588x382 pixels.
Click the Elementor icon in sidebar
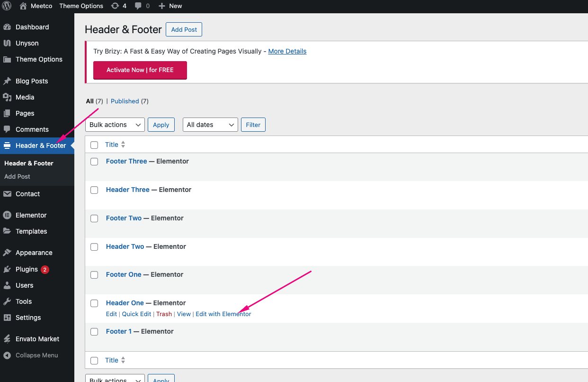7,215
